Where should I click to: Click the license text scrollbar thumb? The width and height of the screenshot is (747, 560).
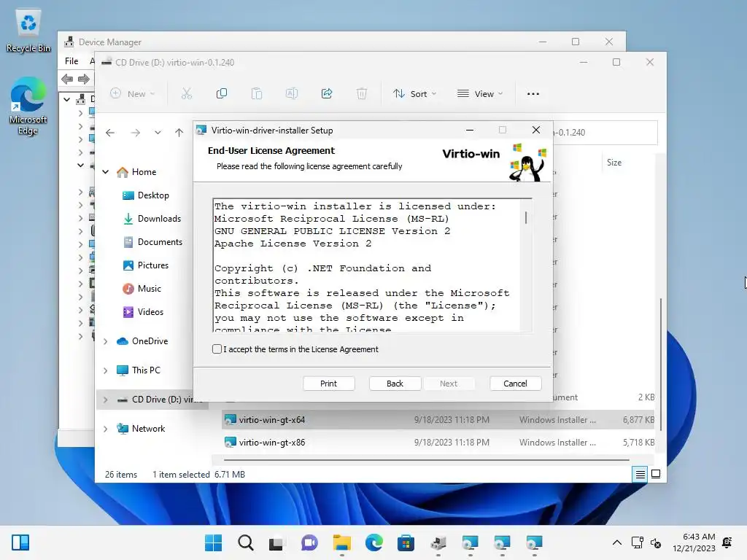[526, 217]
